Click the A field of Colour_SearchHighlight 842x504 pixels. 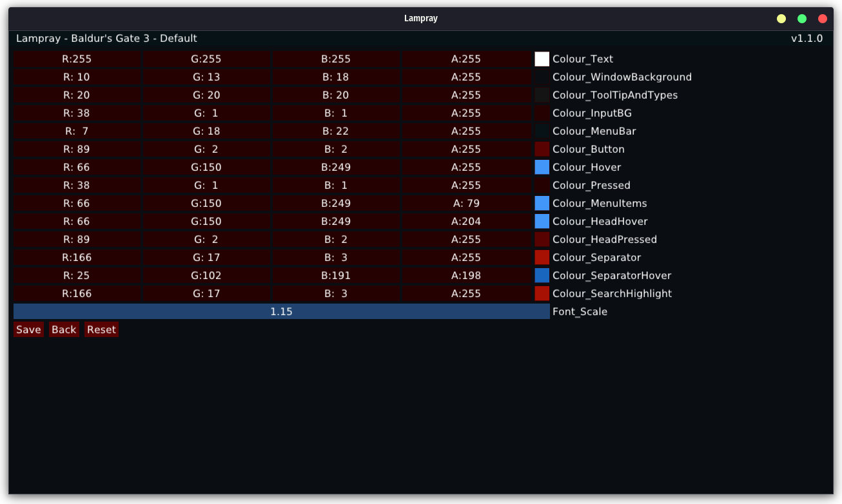(x=466, y=293)
